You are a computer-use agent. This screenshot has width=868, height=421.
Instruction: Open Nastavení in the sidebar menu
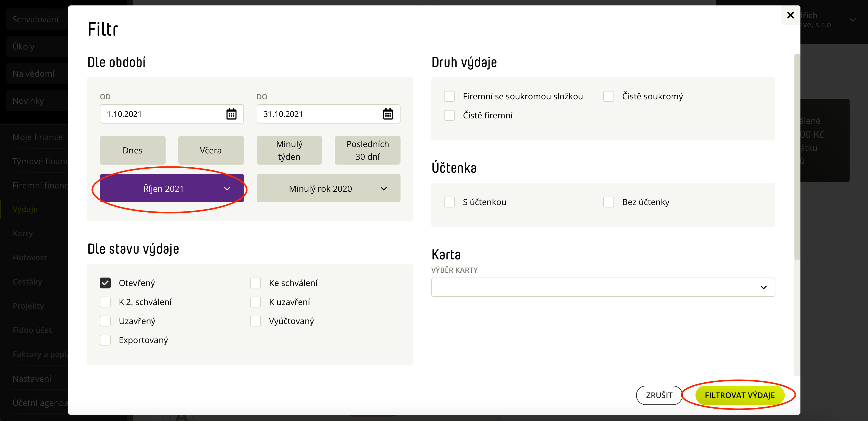32,378
